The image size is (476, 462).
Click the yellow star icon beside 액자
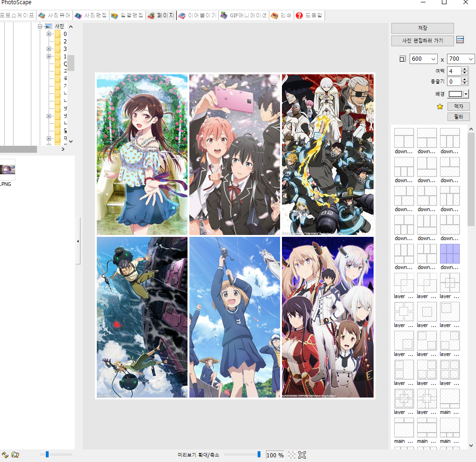click(x=440, y=107)
